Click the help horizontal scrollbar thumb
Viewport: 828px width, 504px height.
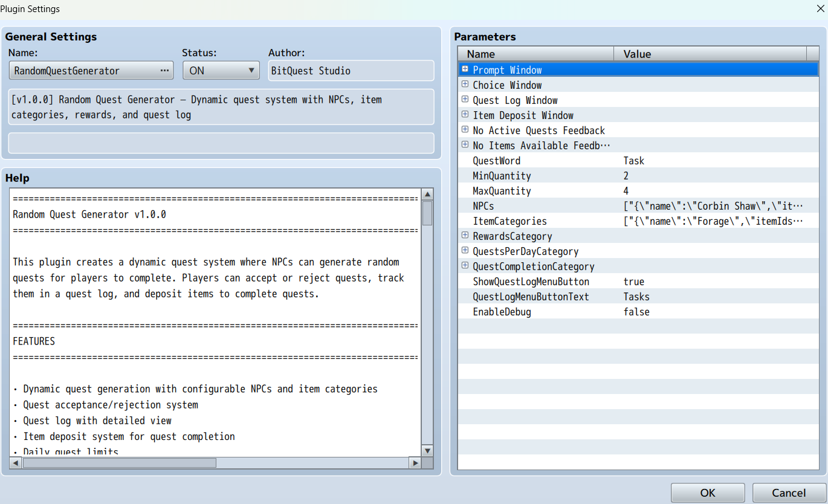(x=120, y=463)
